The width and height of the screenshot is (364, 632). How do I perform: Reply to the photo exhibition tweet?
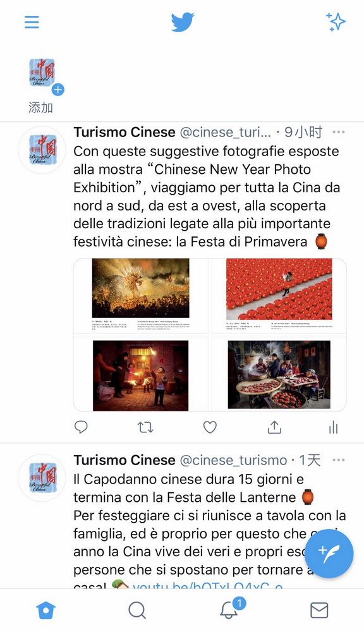(81, 427)
